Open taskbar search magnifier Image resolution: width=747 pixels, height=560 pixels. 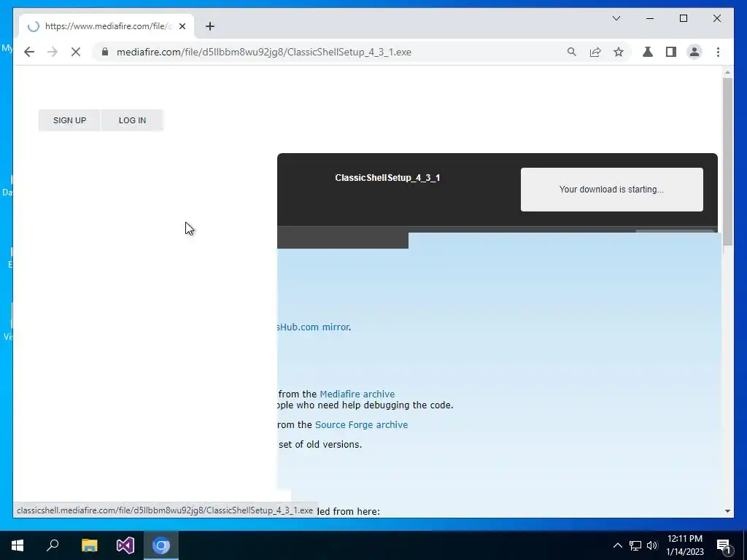click(53, 545)
